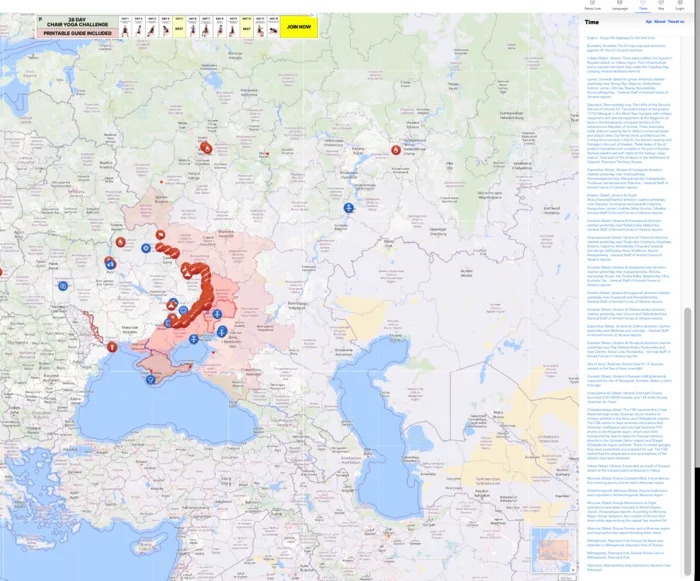This screenshot has width=700, height=581.
Task: Open the Moscow flight restrictions news entry
Action: point(626,511)
